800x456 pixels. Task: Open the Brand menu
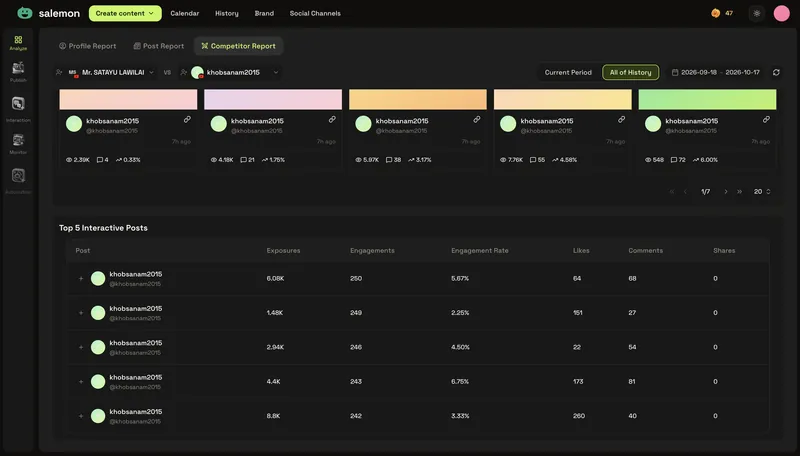[264, 13]
